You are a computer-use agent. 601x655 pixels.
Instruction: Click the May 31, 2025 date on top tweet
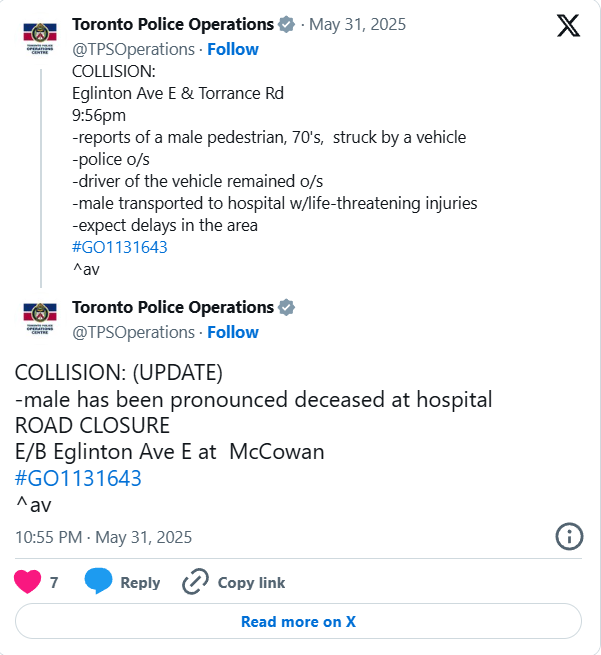coord(358,25)
